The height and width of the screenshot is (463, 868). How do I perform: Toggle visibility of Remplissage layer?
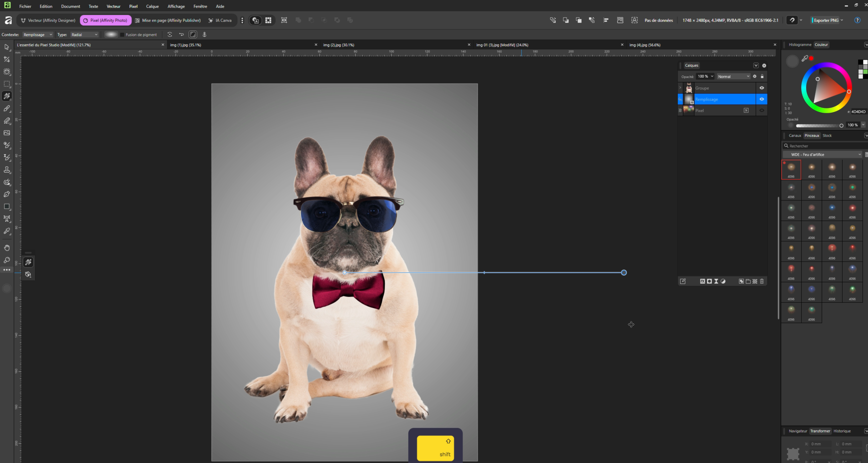(x=761, y=99)
